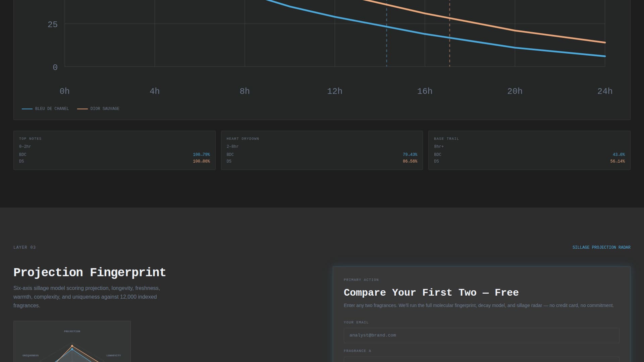Open the Base Trail 8hr+ card
Screen dimensions: 644x362
pyautogui.click(x=529, y=150)
